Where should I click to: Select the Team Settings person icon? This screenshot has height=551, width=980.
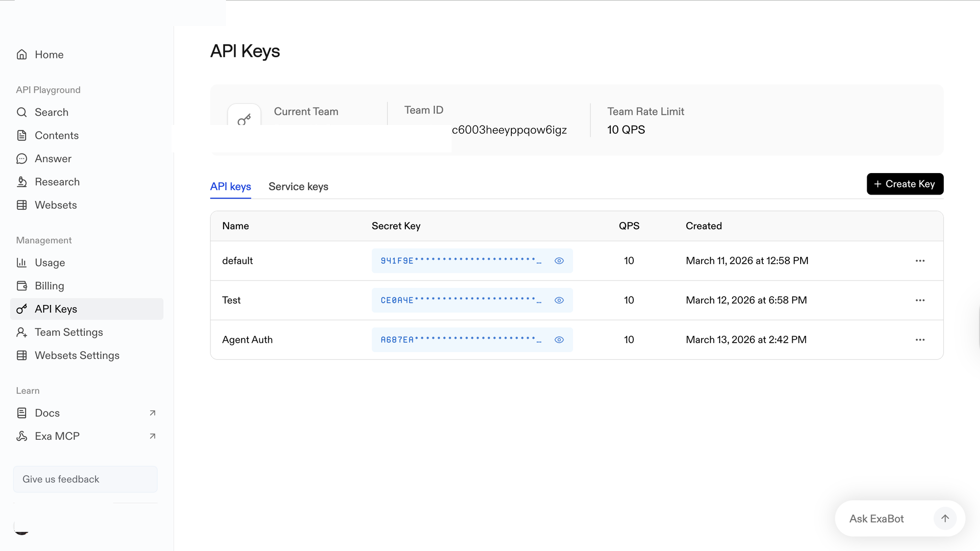[x=22, y=332]
